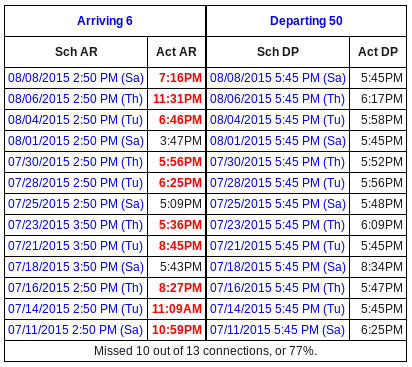Select departure 07/16/2015 5:45 PM (Th)
This screenshot has height=367, width=412.
tap(277, 288)
